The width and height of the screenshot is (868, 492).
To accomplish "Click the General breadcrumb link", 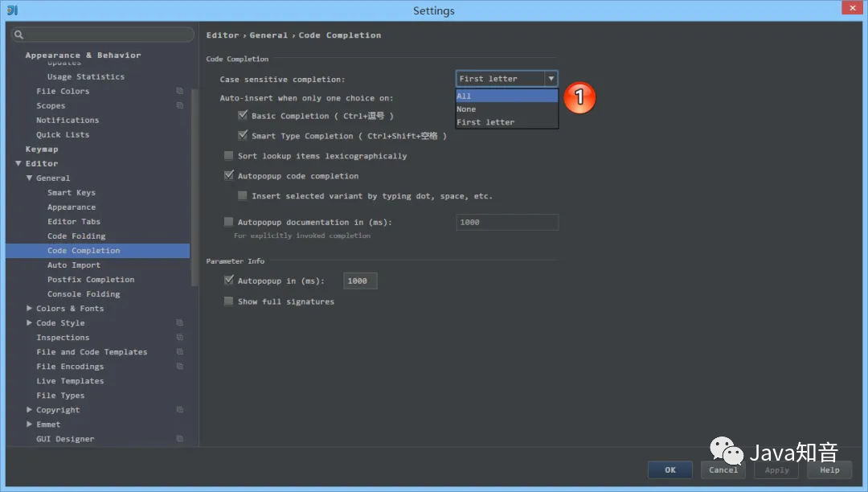I will (x=268, y=35).
